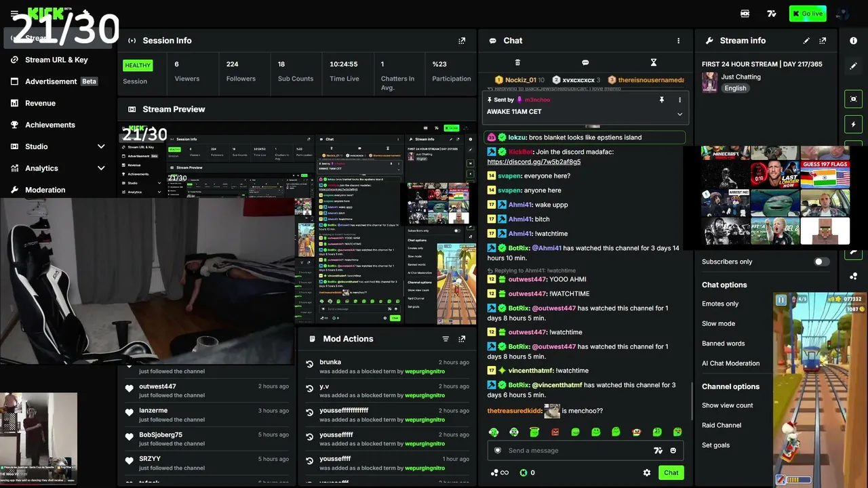
Task: Click the HEALTHY session status badge
Action: coord(138,66)
